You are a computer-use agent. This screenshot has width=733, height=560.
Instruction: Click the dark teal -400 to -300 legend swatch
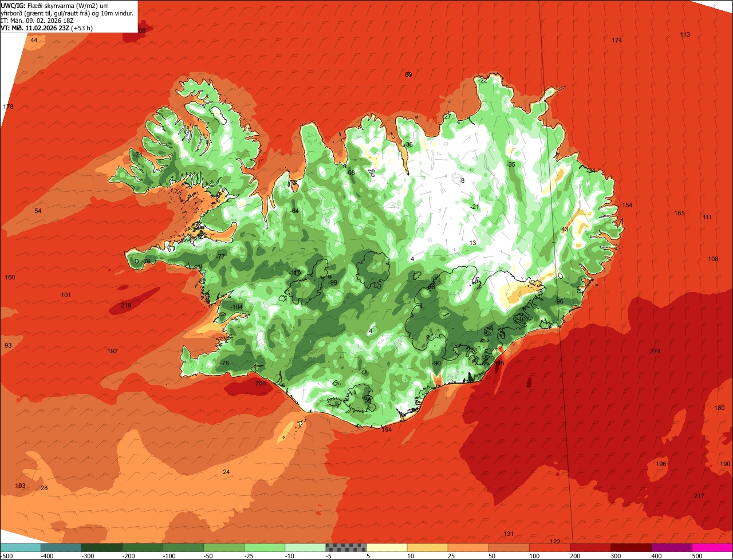pyautogui.click(x=61, y=547)
